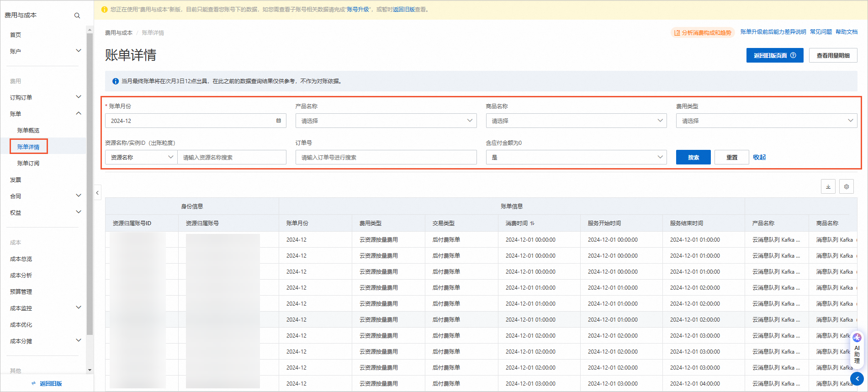This screenshot has height=392, width=868.
Task: Expand the 账户 menu chevron
Action: tap(79, 51)
